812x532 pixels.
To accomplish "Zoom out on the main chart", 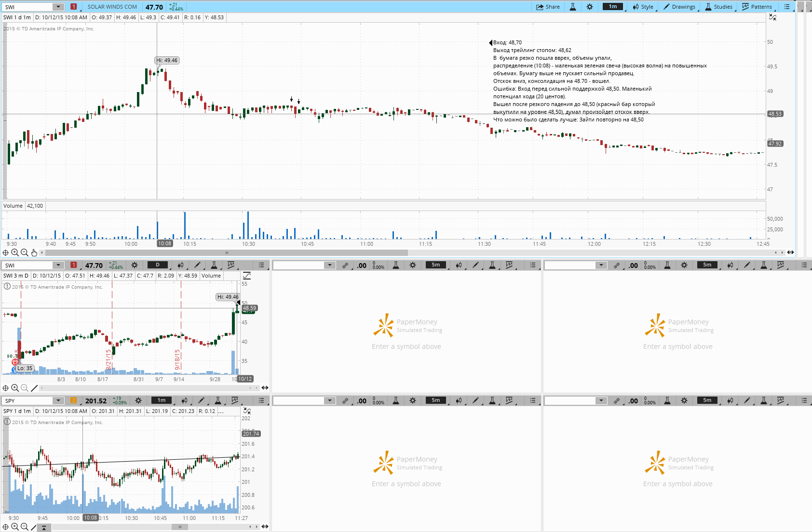I will point(25,253).
